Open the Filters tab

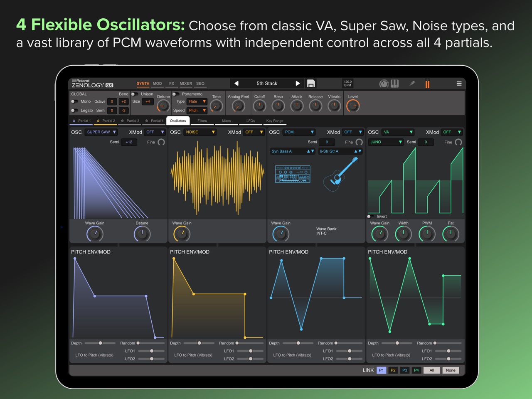202,121
